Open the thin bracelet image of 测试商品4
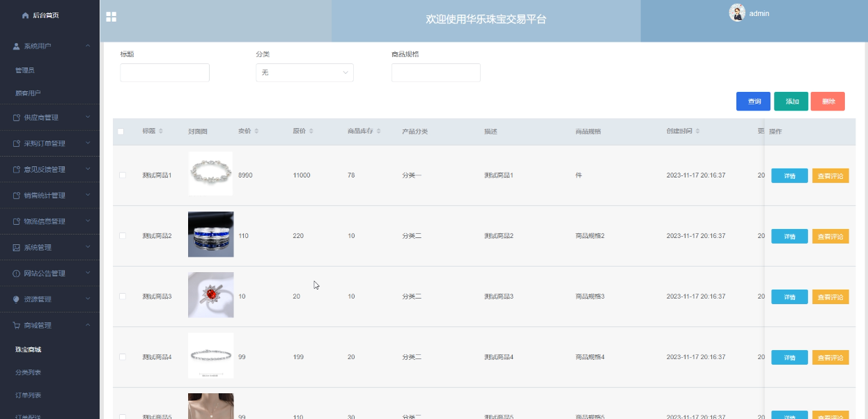This screenshot has width=868, height=419. 210,356
